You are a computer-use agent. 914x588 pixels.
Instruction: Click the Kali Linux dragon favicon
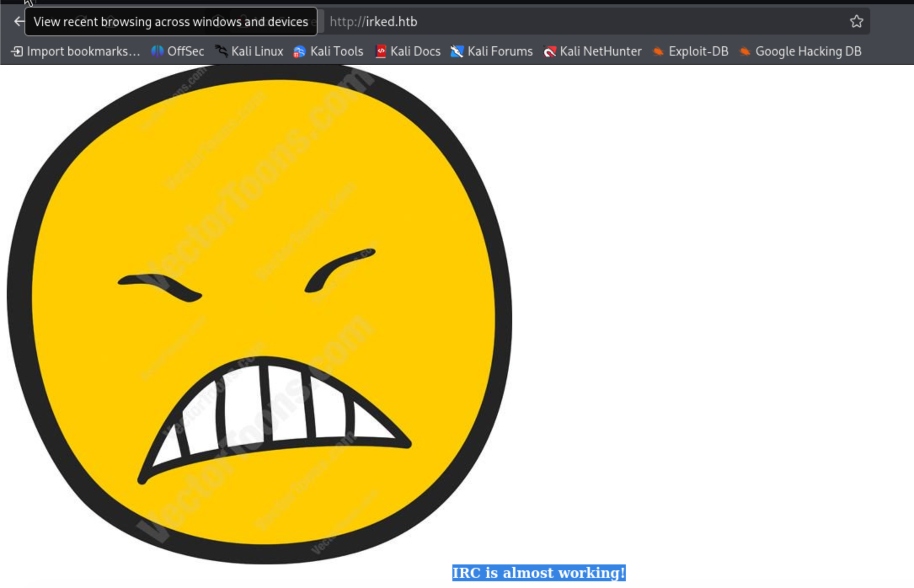221,51
